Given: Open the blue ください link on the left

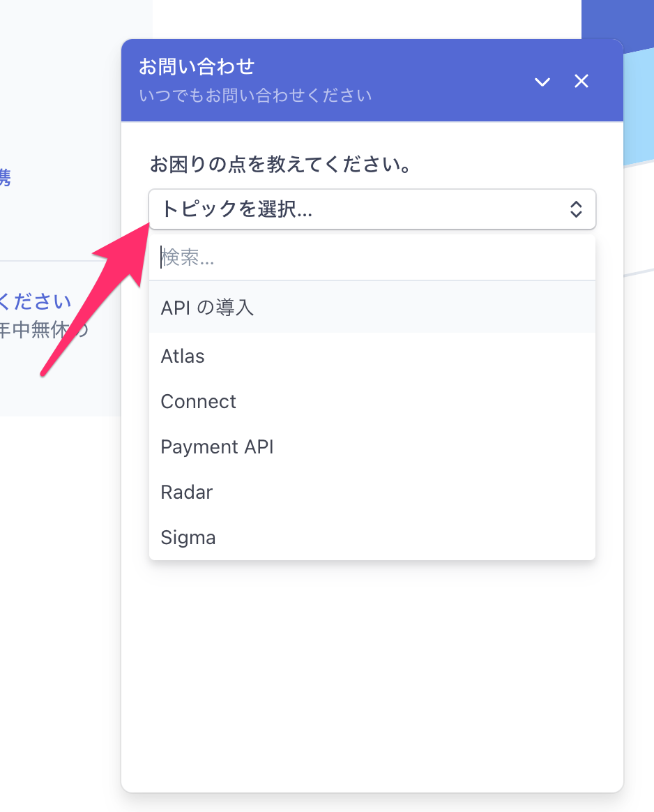Looking at the screenshot, I should [x=36, y=301].
